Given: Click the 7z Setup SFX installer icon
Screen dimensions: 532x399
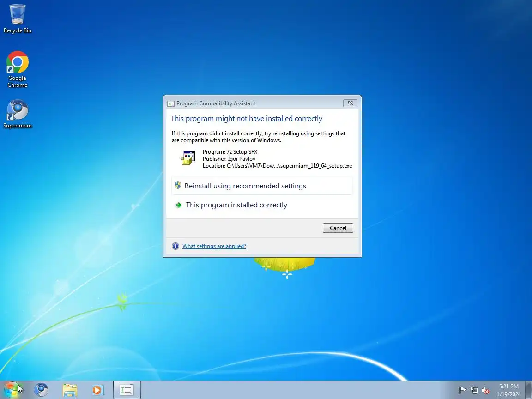Looking at the screenshot, I should (x=187, y=158).
